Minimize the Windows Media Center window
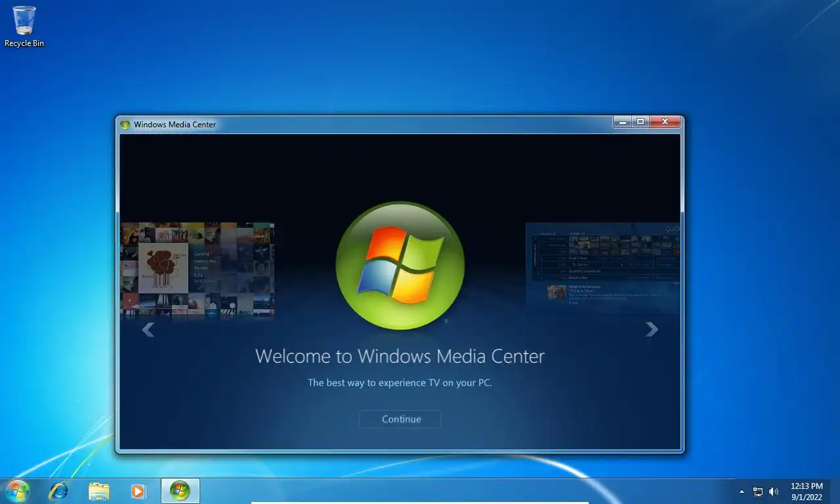Screen dimensions: 840x504 [x=622, y=121]
